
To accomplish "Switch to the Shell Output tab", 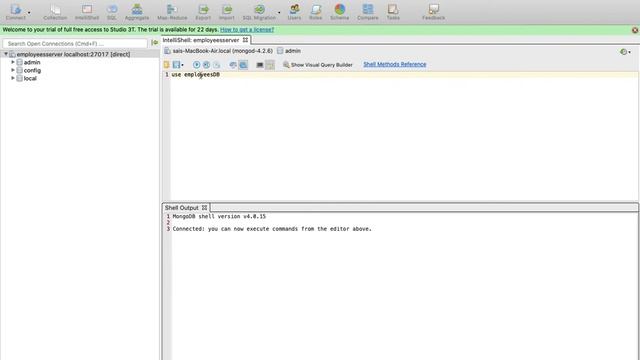I will point(182,208).
